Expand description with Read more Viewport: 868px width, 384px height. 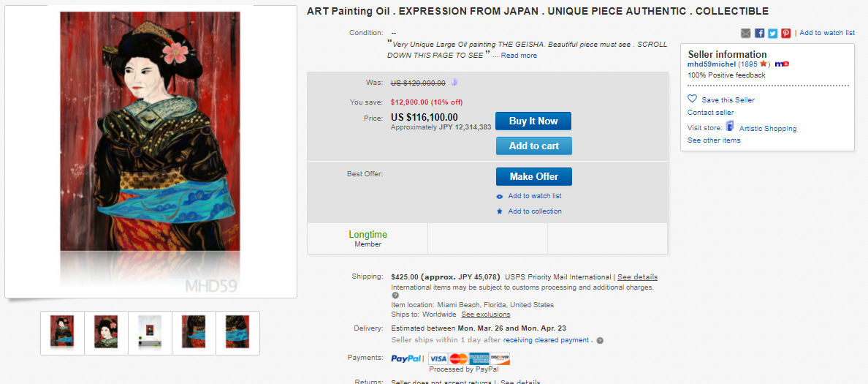(x=519, y=56)
